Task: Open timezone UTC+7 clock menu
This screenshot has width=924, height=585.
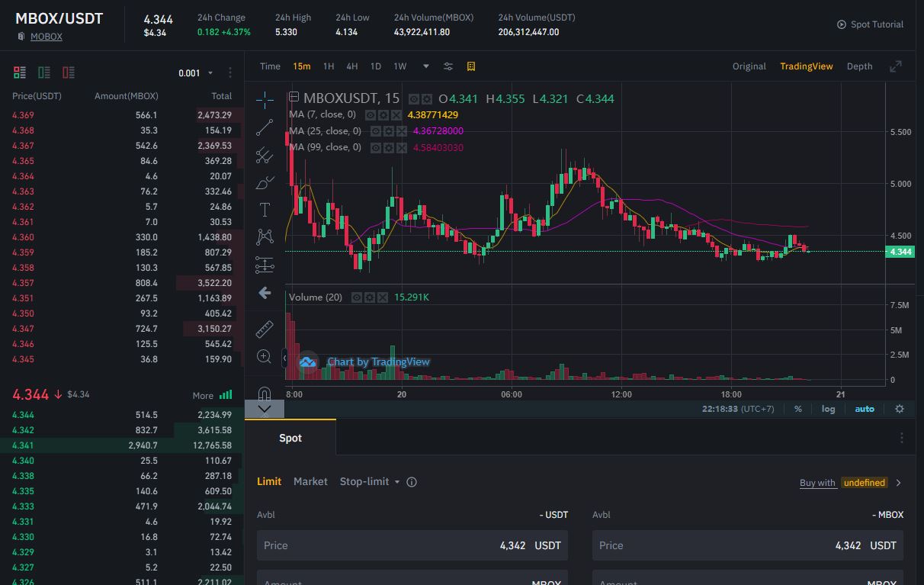Action: pyautogui.click(x=738, y=409)
